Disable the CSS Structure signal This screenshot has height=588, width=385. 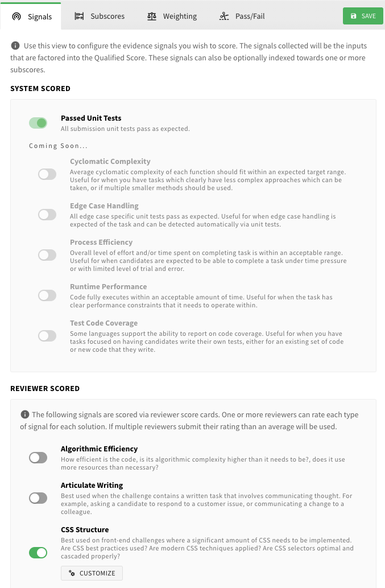click(38, 553)
